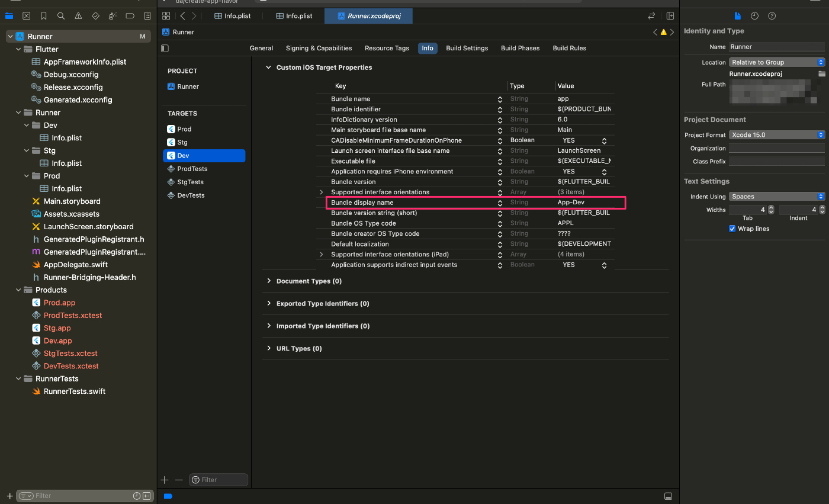Toggle the Wrap lines checkbox

[x=732, y=229]
